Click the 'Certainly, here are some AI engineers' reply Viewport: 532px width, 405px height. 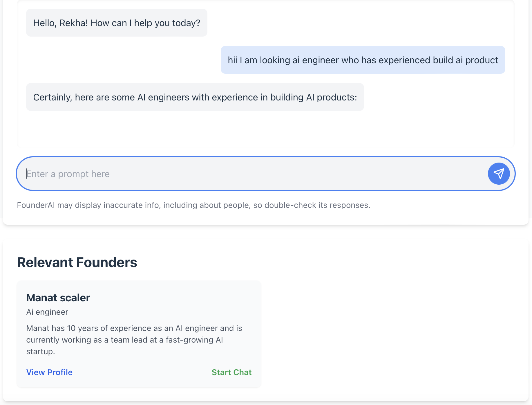(x=195, y=97)
